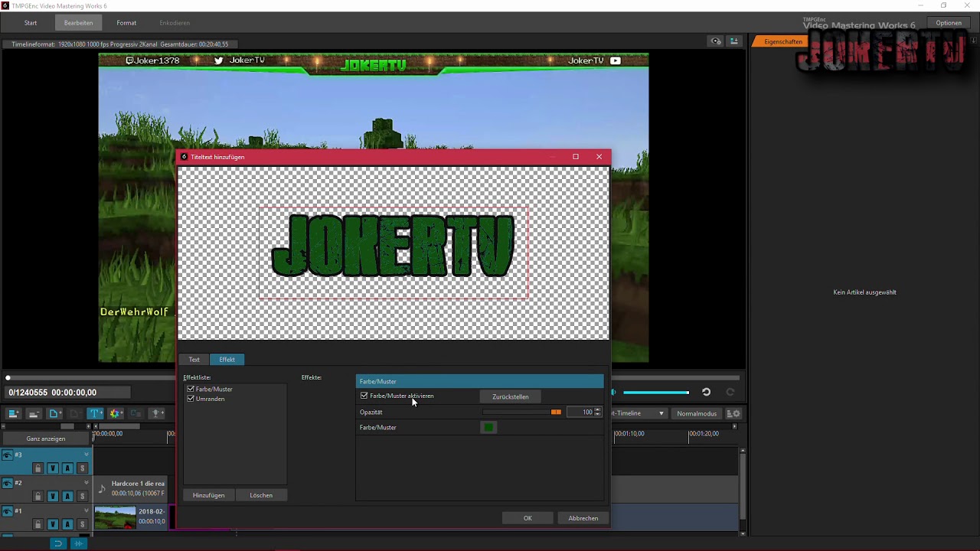Maximize the Titeltext hinzufügen dialog
The width and height of the screenshot is (980, 551).
point(576,157)
